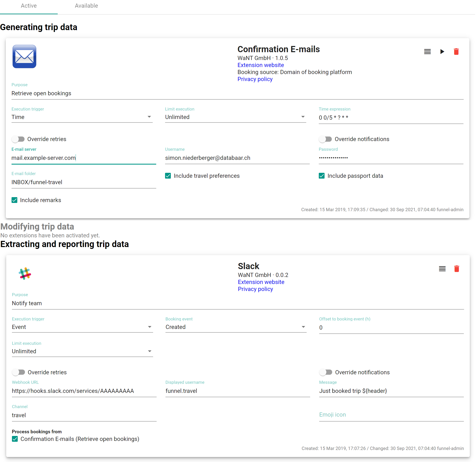The height and width of the screenshot is (464, 476).
Task: Click the E-mail server field
Action: tap(84, 158)
